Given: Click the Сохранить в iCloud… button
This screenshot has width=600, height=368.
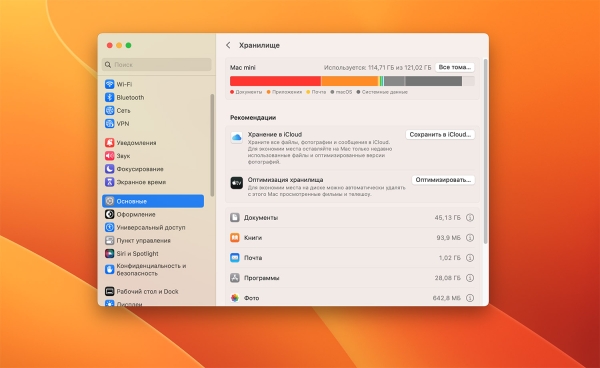Looking at the screenshot, I should click(x=440, y=135).
